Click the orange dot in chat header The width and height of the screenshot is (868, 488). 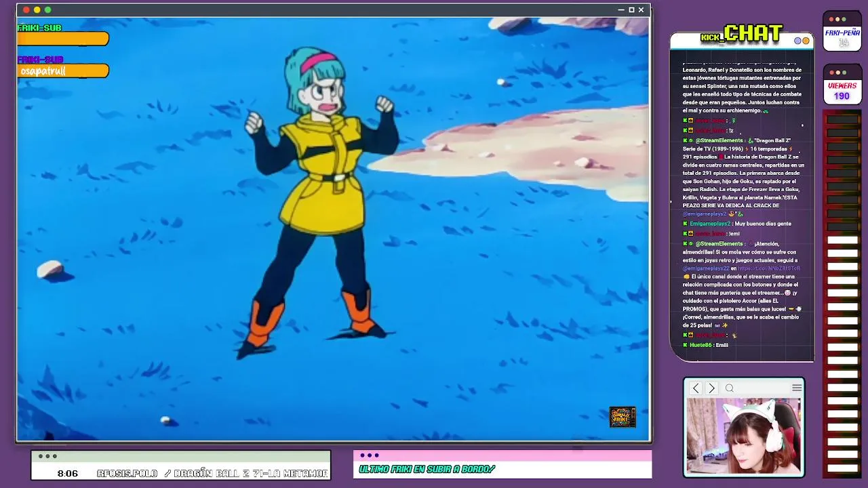[x=806, y=41]
